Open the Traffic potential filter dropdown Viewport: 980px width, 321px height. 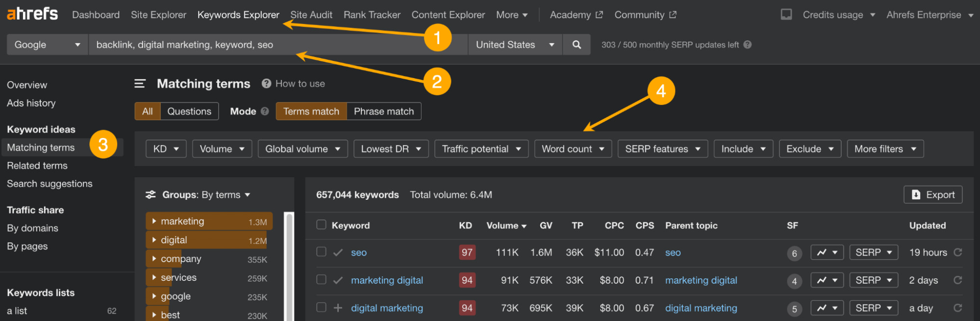tap(481, 149)
